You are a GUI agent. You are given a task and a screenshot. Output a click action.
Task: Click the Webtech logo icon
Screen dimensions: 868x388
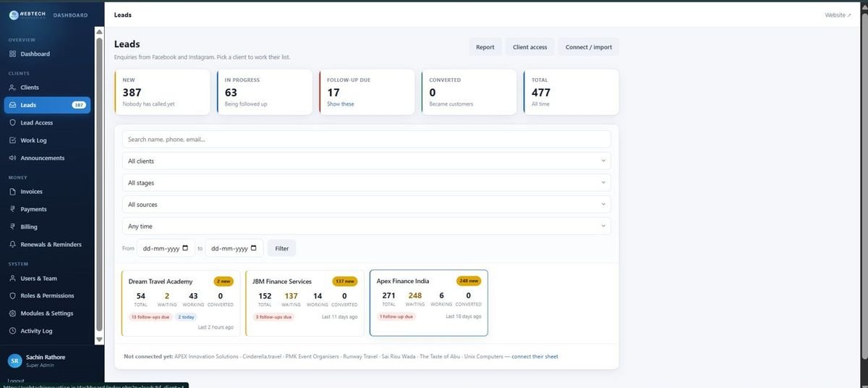(x=13, y=14)
